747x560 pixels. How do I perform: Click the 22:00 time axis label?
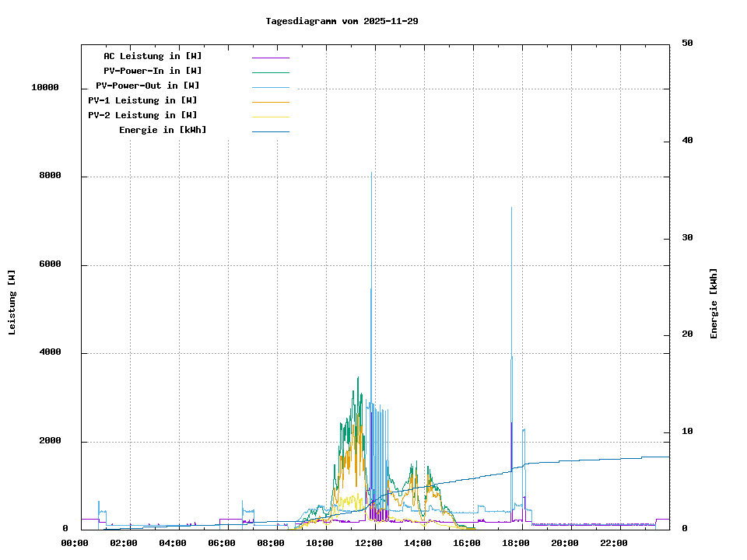pos(615,543)
